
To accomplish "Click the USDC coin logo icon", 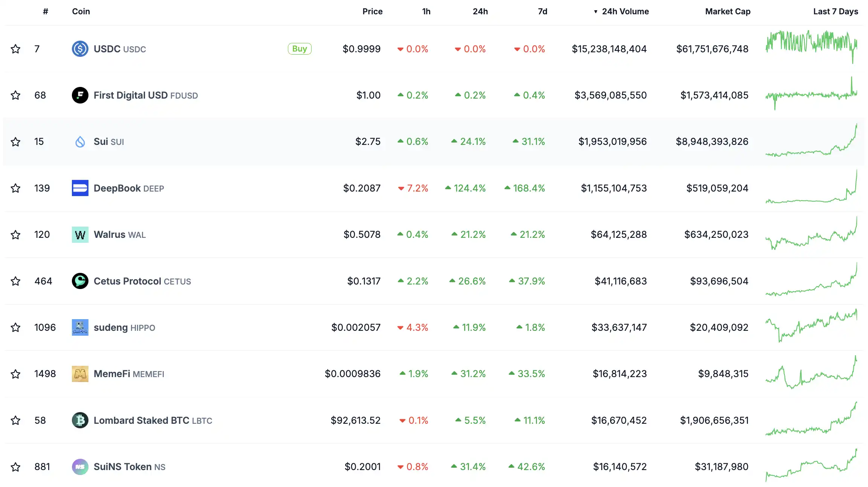I will 80,49.
